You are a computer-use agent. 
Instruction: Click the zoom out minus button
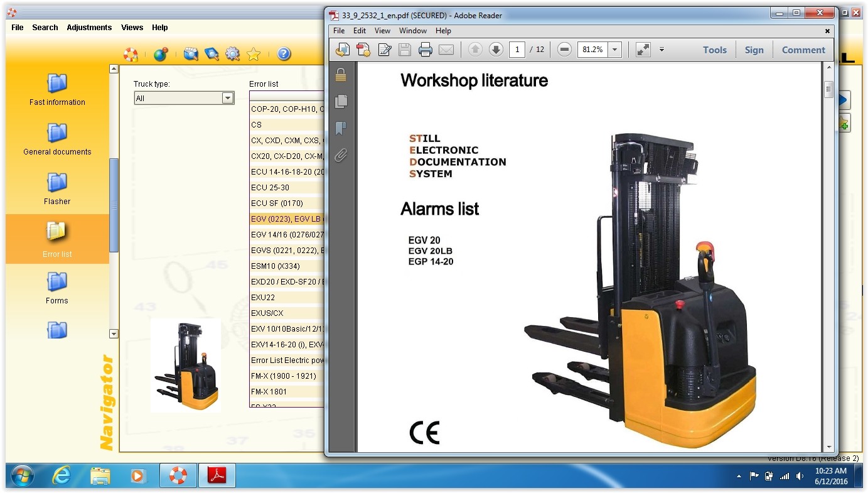[x=564, y=50]
